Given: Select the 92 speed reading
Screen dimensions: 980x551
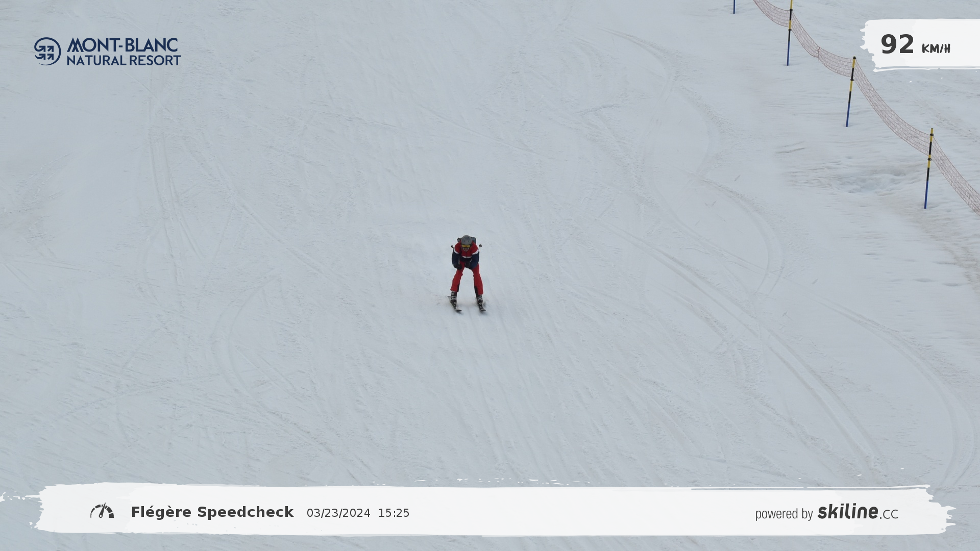Looking at the screenshot, I should [x=897, y=45].
